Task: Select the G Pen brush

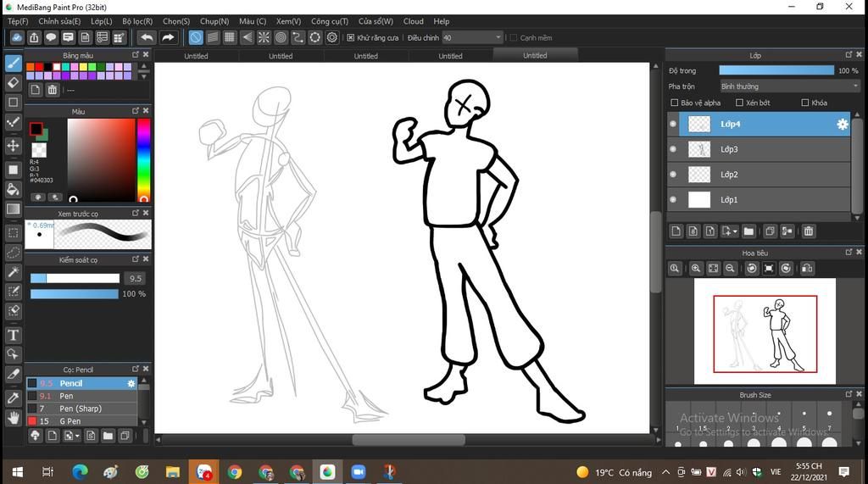Action: (81, 421)
